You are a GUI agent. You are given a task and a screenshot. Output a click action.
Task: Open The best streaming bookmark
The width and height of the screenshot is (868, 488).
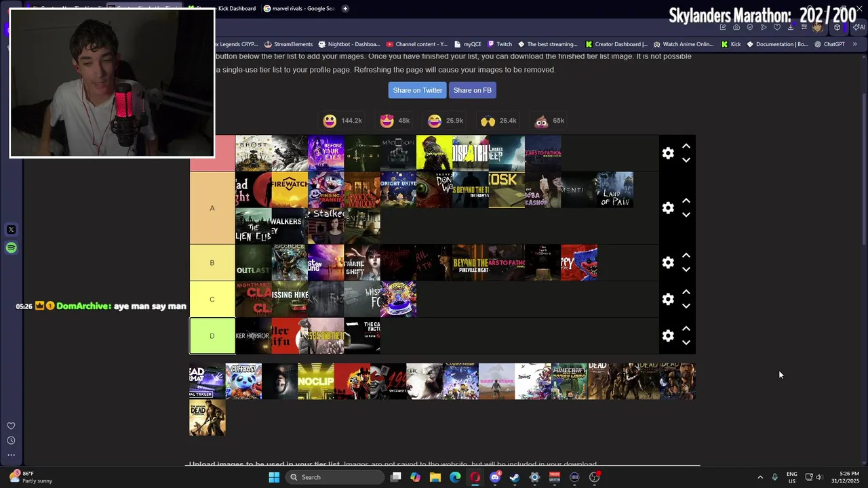[x=547, y=44]
